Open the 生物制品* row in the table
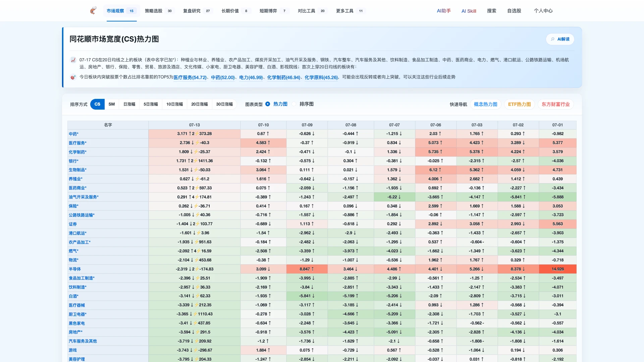Image resolution: width=644 pixels, height=362 pixels. coord(77,170)
